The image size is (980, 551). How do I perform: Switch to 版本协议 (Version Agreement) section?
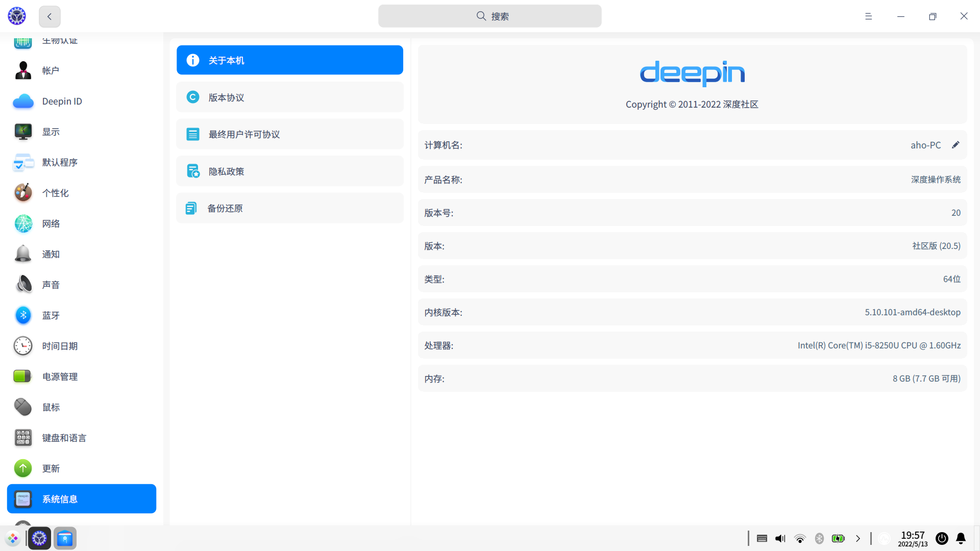tap(289, 97)
